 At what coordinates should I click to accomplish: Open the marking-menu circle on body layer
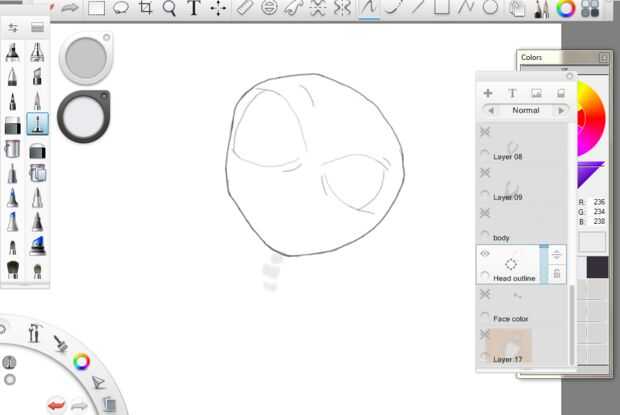tap(485, 235)
